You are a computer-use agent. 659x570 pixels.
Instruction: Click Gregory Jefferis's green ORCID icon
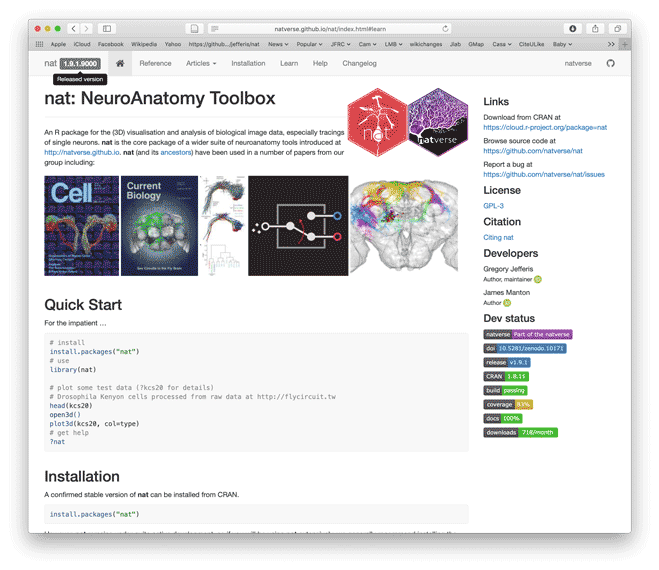pos(538,280)
